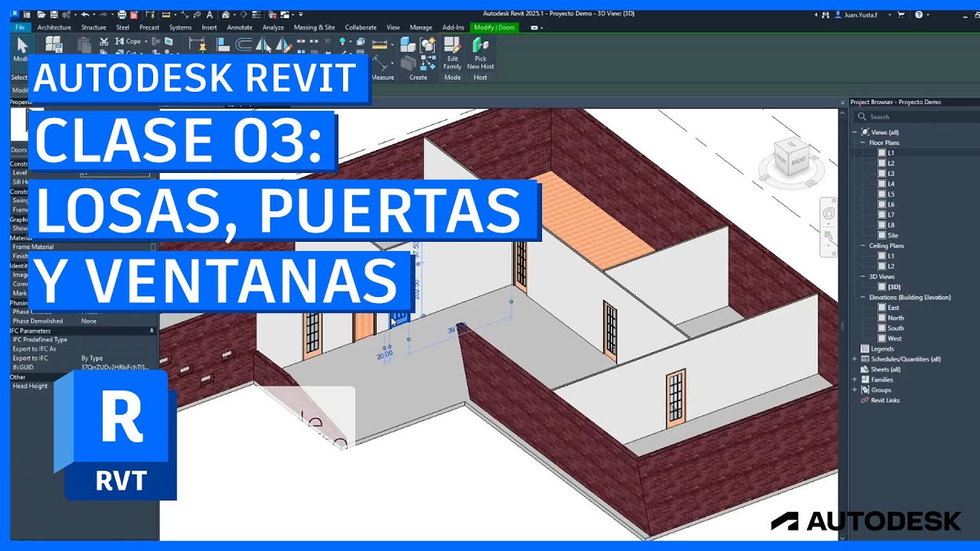
Task: Expand the Groups node
Action: coord(855,390)
